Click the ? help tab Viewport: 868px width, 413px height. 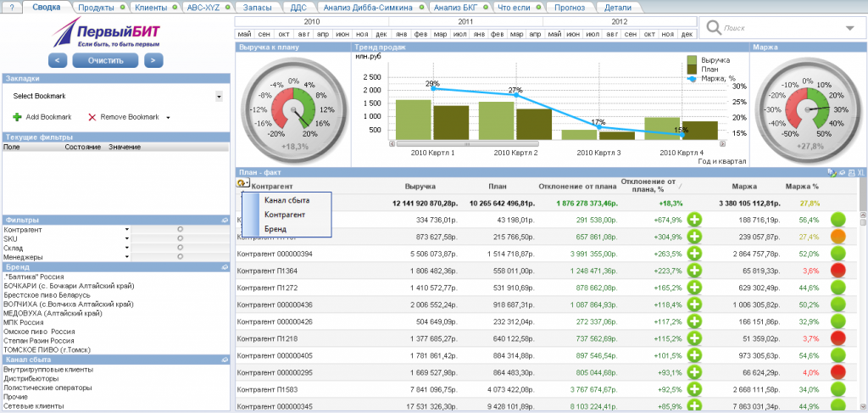pos(12,8)
